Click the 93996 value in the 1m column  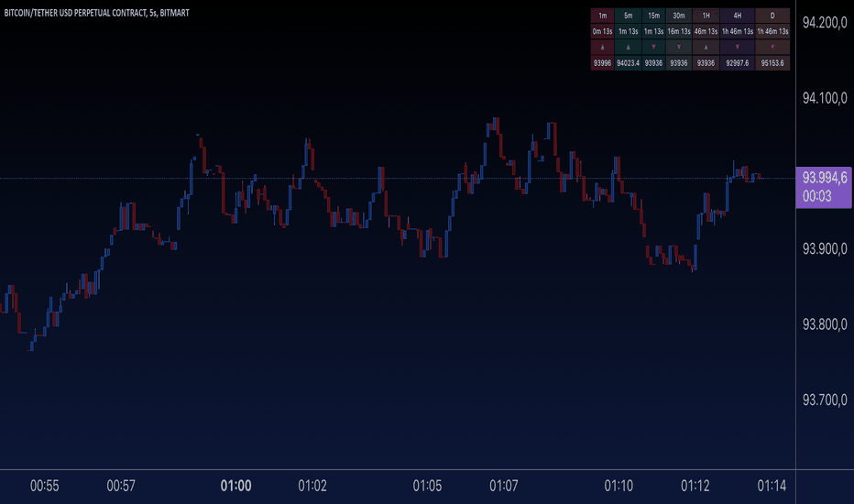tap(602, 63)
